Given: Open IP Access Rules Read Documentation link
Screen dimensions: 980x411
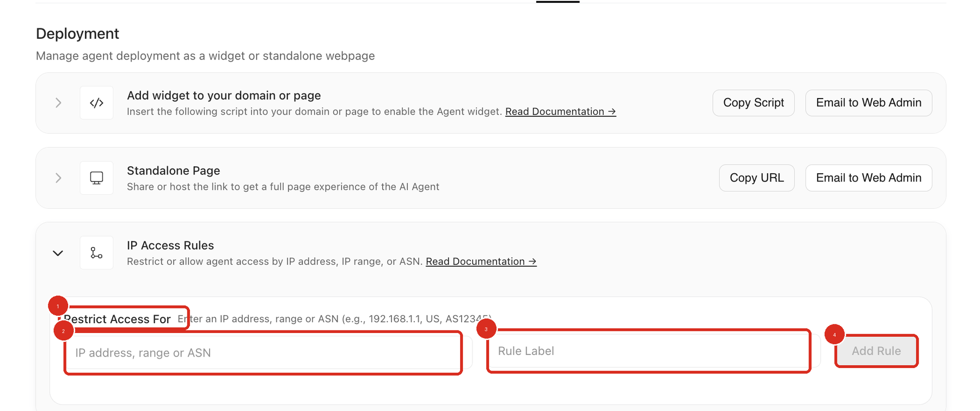Looking at the screenshot, I should (481, 262).
